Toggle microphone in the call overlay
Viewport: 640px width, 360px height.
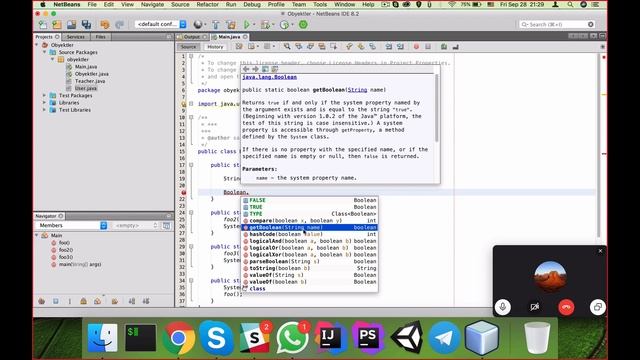503,307
